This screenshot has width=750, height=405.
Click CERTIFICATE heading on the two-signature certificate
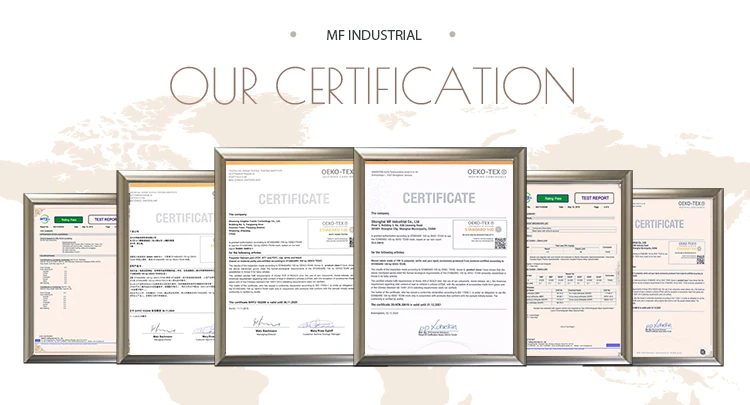tap(294, 199)
